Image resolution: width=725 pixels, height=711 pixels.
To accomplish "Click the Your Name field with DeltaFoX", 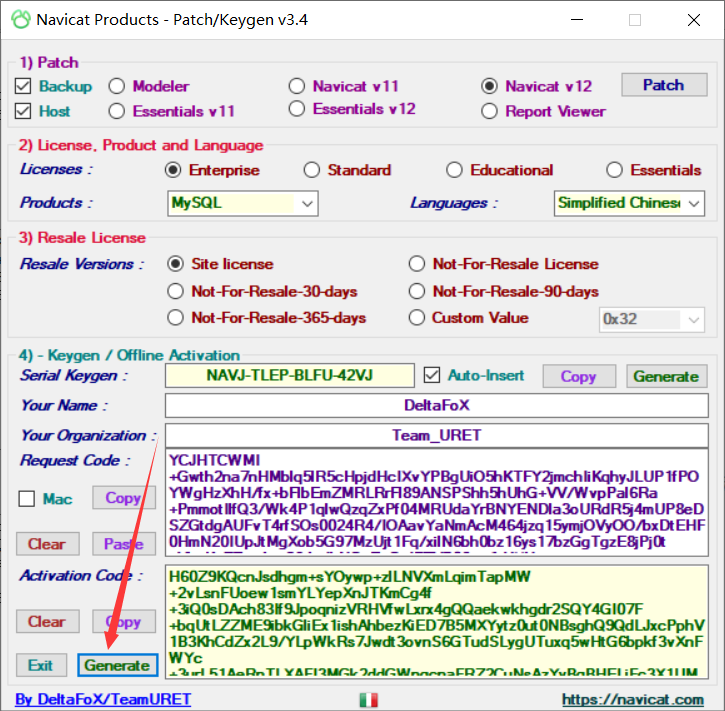I will [x=436, y=405].
